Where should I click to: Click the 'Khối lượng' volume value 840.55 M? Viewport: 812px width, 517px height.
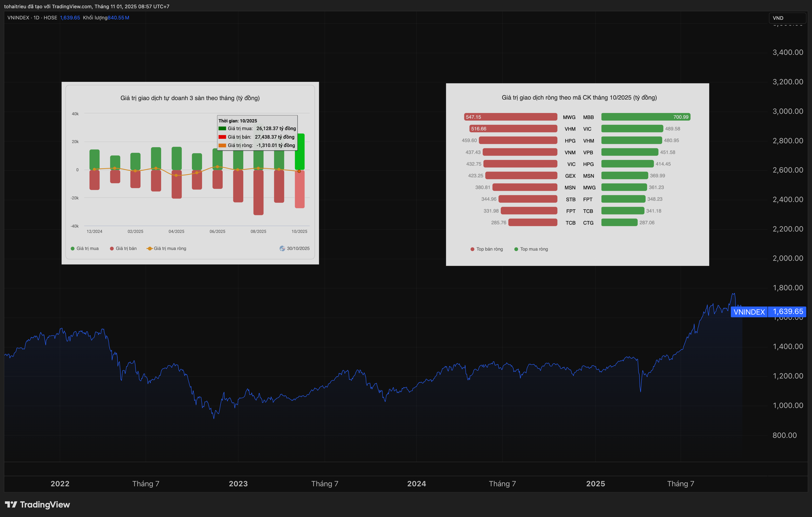[x=118, y=18]
